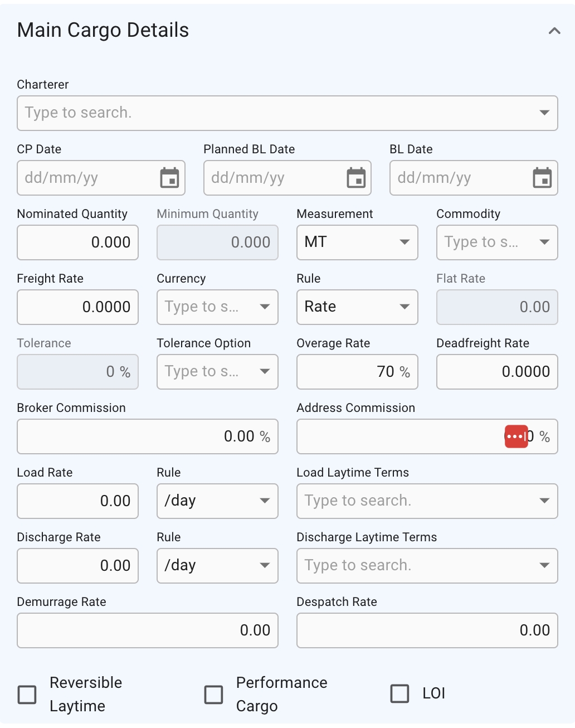Enable the Reversible Laytime checkbox
The height and width of the screenshot is (728, 575).
[x=27, y=695]
